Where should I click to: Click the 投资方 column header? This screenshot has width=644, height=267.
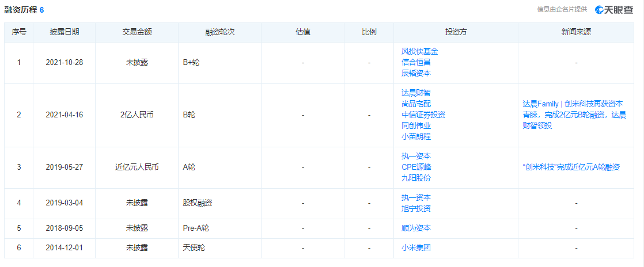(x=456, y=32)
